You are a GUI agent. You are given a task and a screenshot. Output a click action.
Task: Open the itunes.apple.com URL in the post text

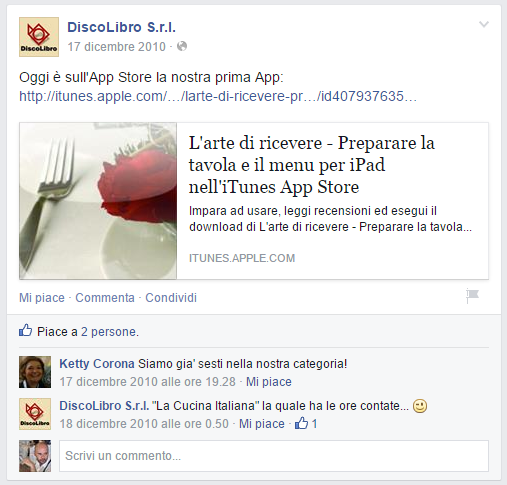(x=218, y=96)
